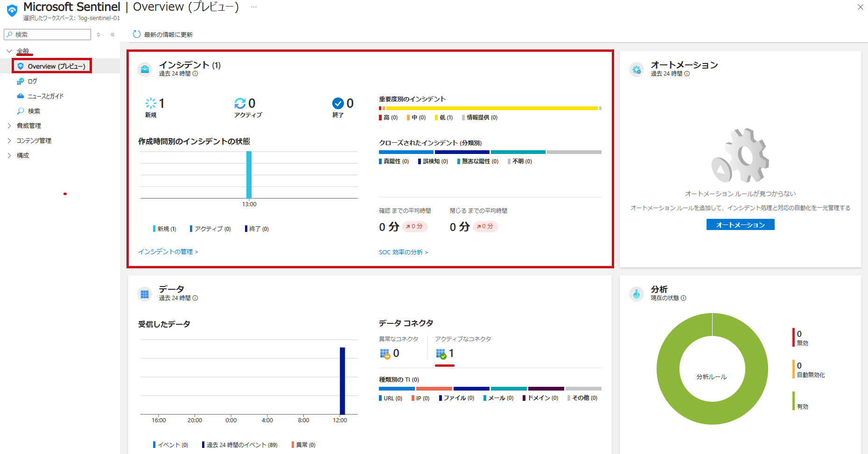The height and width of the screenshot is (454, 868).
Task: Toggle 終了 (0) legend entry
Action: pos(257,229)
